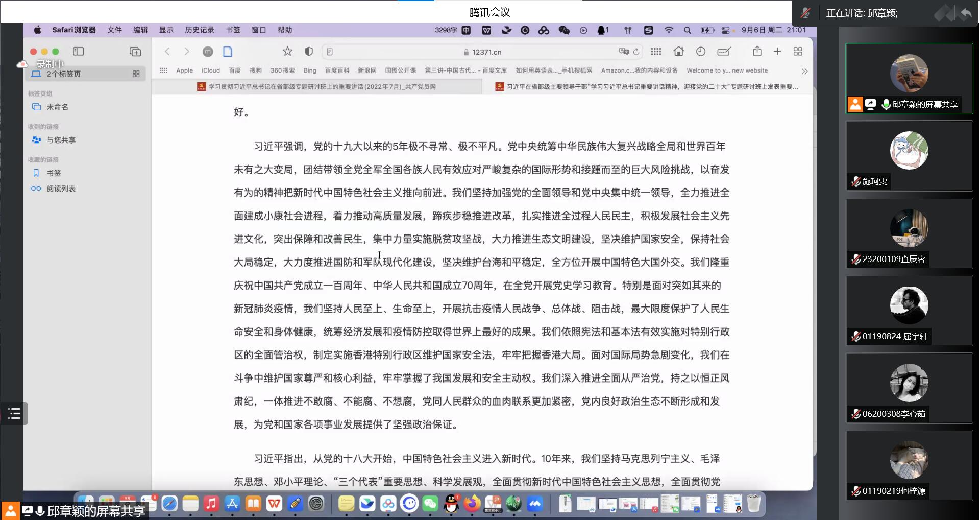
Task: Select 施珂雯 participant tile
Action: click(x=909, y=156)
